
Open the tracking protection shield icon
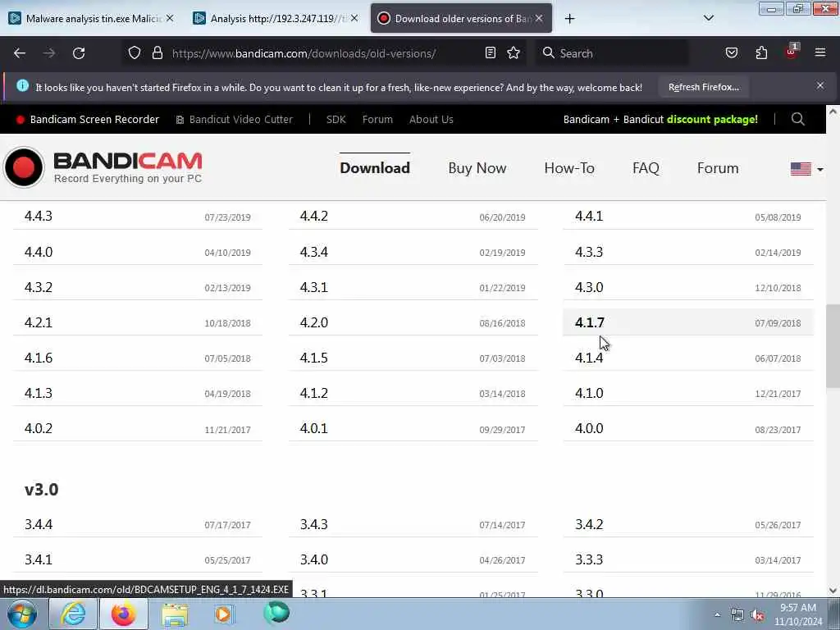pyautogui.click(x=135, y=52)
